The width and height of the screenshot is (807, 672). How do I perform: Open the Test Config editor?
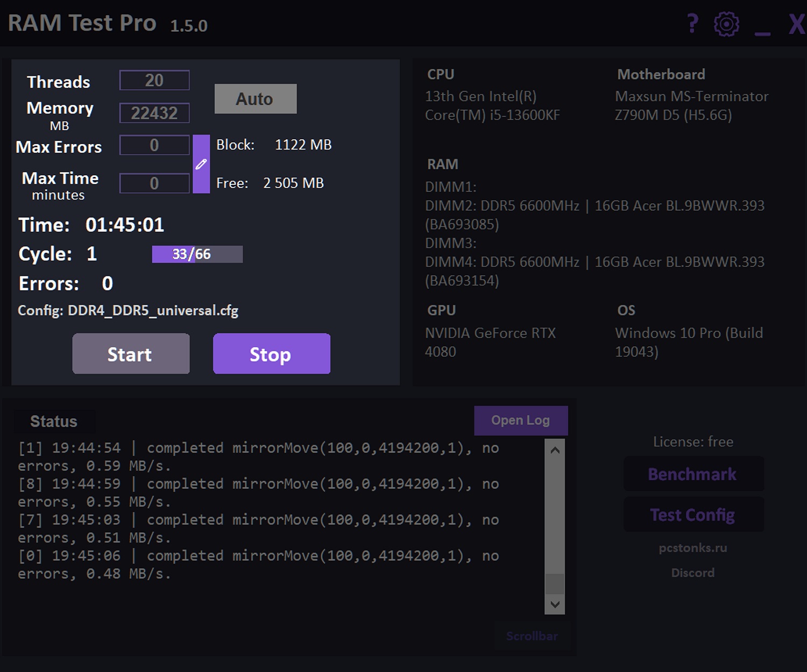693,515
